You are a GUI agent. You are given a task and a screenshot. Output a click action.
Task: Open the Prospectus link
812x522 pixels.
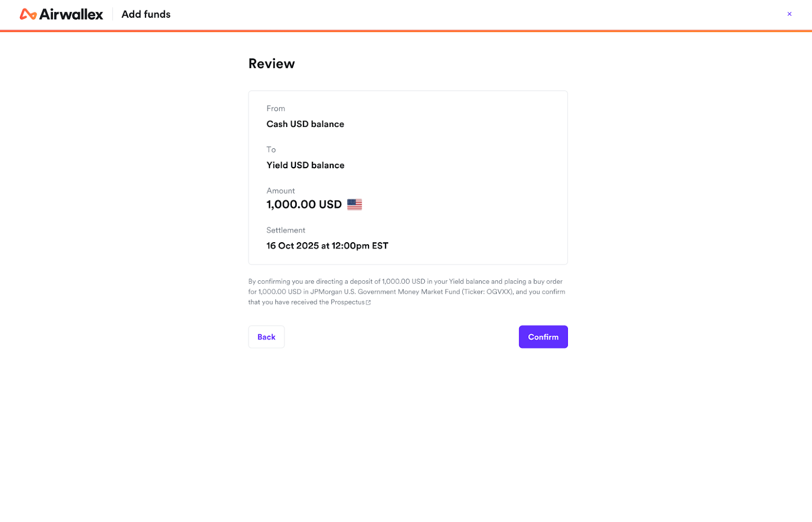(348, 302)
